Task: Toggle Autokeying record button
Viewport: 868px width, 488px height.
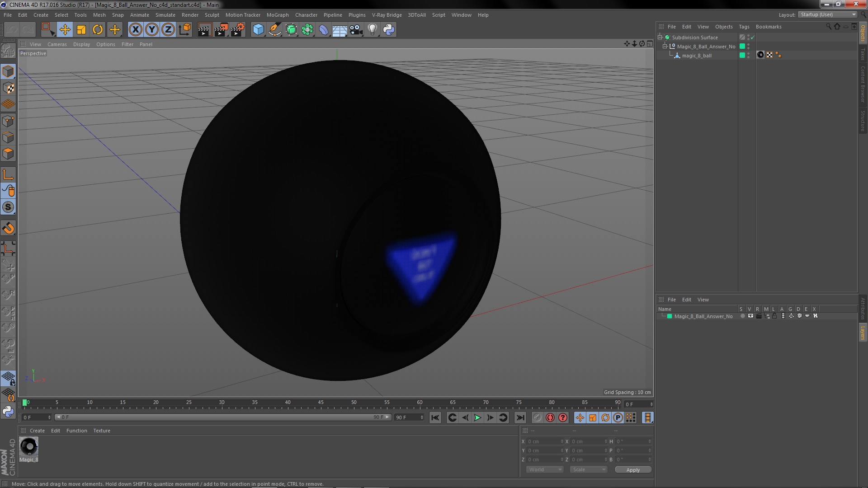Action: tap(550, 418)
